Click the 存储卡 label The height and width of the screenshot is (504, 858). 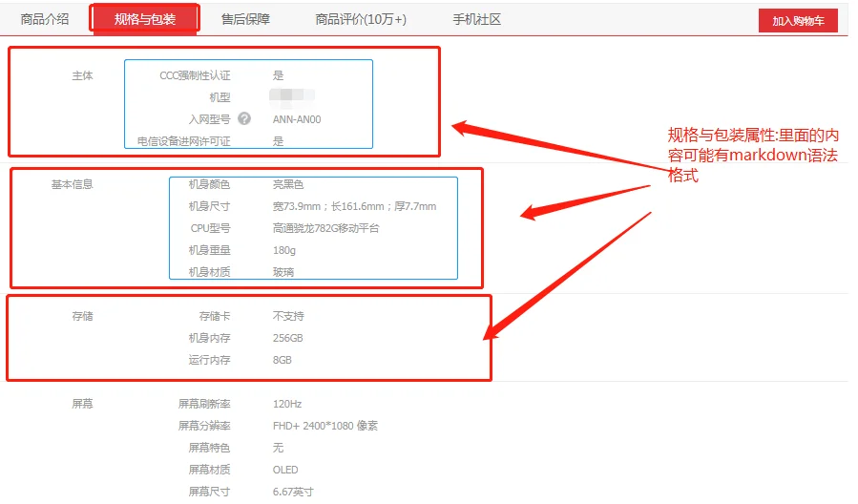(215, 316)
